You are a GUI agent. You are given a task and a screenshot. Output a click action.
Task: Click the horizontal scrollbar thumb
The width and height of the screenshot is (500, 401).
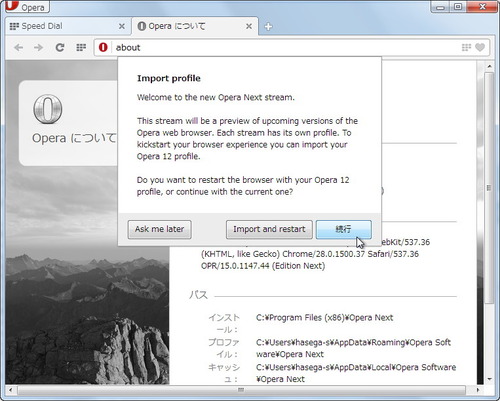click(241, 390)
